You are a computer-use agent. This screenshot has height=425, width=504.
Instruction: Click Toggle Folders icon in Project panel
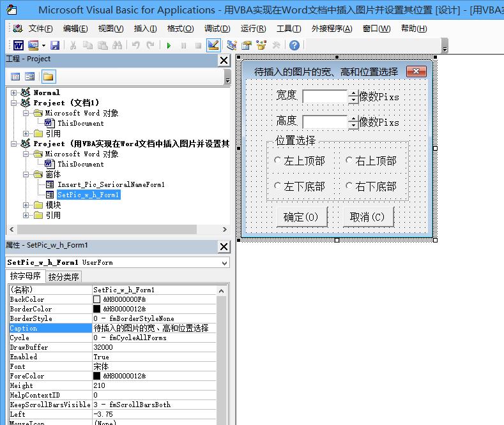tap(48, 77)
